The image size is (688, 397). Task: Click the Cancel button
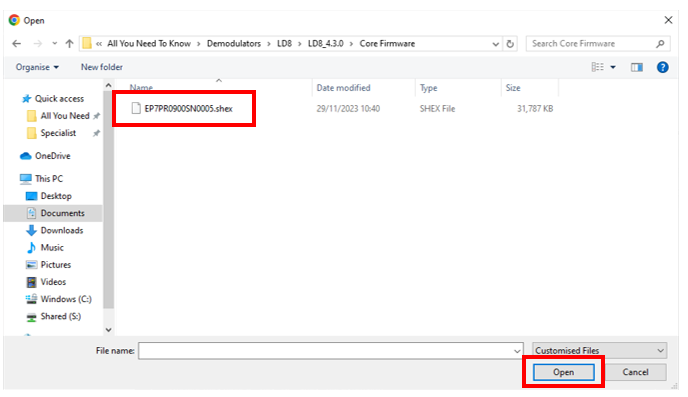(x=635, y=372)
